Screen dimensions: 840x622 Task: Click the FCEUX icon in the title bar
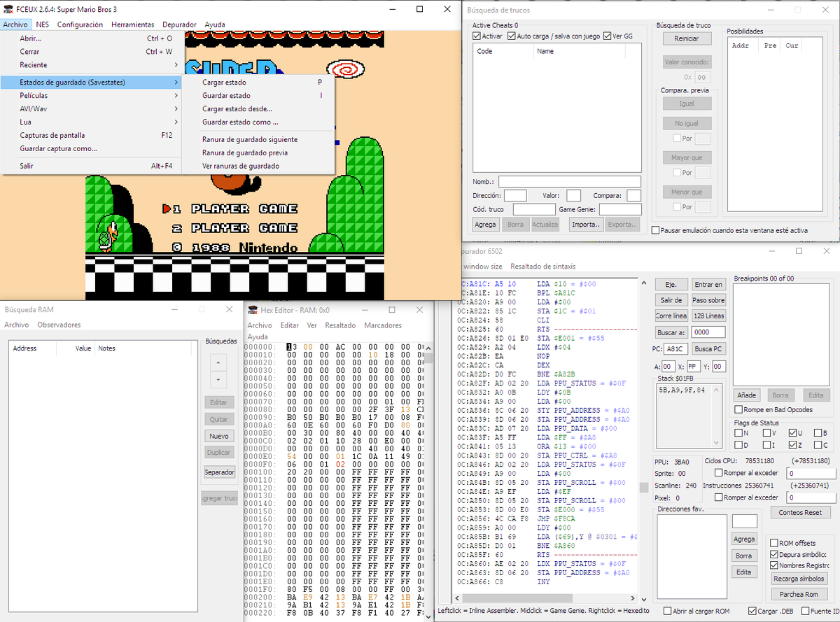[x=8, y=9]
